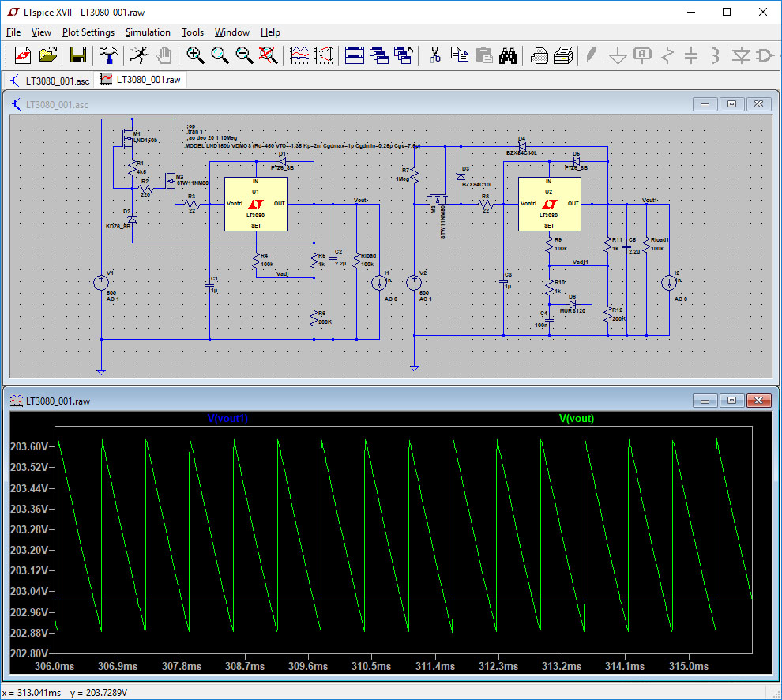Zoom out using the minus magnifier

tap(244, 55)
